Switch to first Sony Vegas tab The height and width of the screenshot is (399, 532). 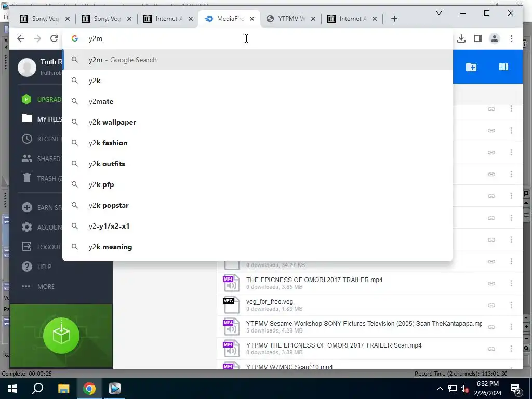coord(45,19)
